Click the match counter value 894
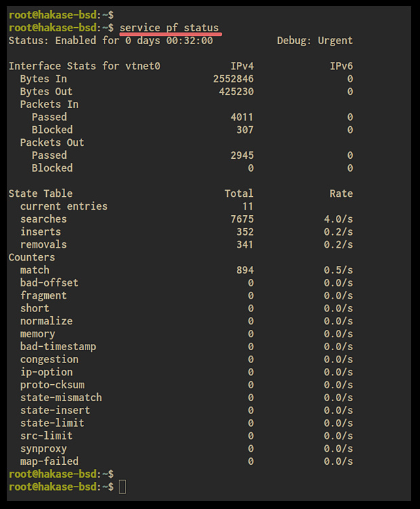Image resolution: width=420 pixels, height=509 pixels. pyautogui.click(x=245, y=270)
